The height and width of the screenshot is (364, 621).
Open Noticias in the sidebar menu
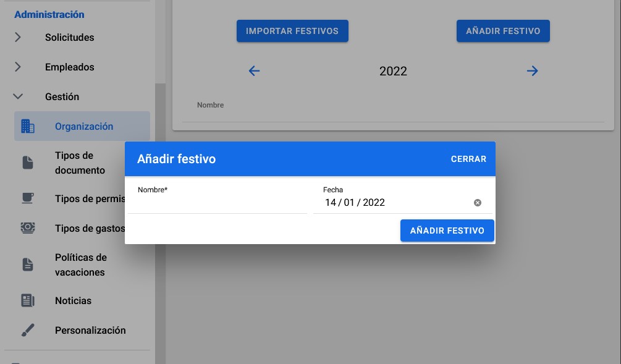73,300
